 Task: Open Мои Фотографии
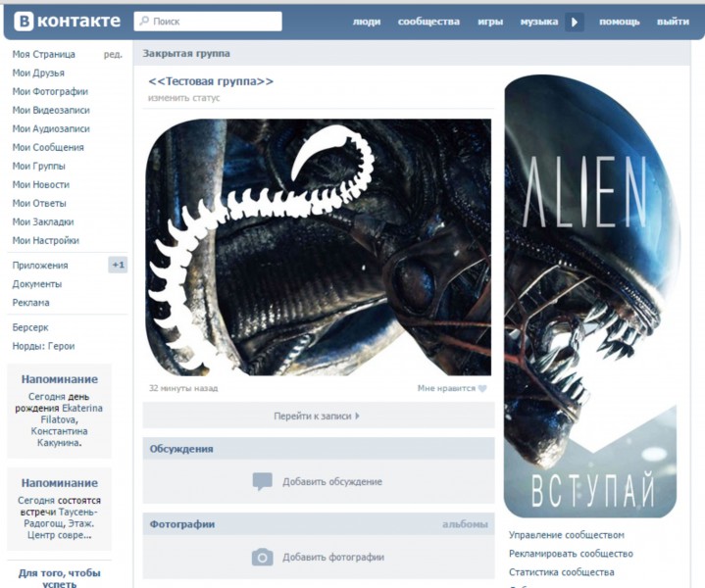click(50, 91)
